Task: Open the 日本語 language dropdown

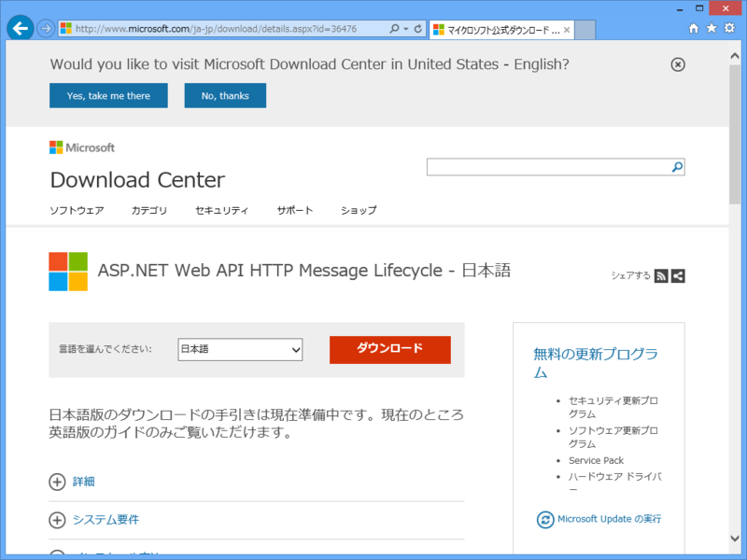Action: pyautogui.click(x=240, y=349)
